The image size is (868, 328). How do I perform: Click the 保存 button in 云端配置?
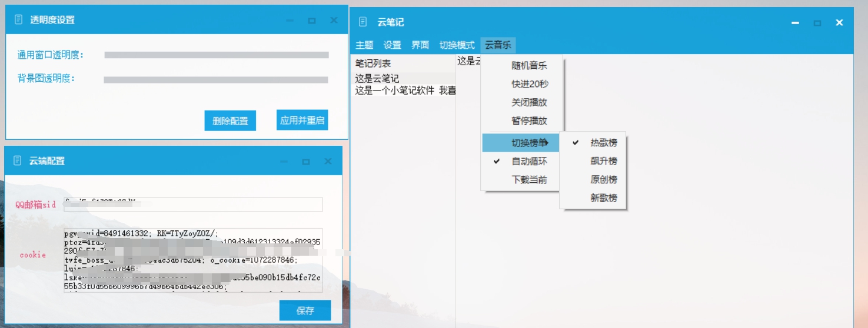point(305,311)
